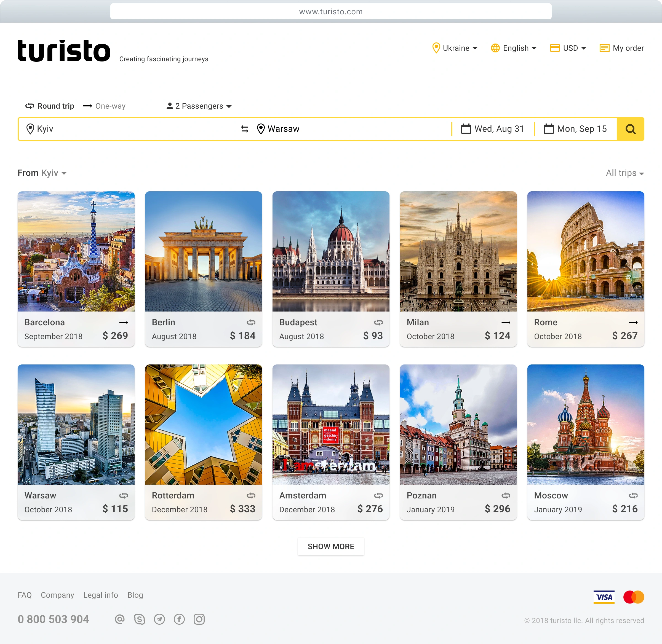Click round-trip icon on Moscow card
The height and width of the screenshot is (644, 662).
[633, 495]
